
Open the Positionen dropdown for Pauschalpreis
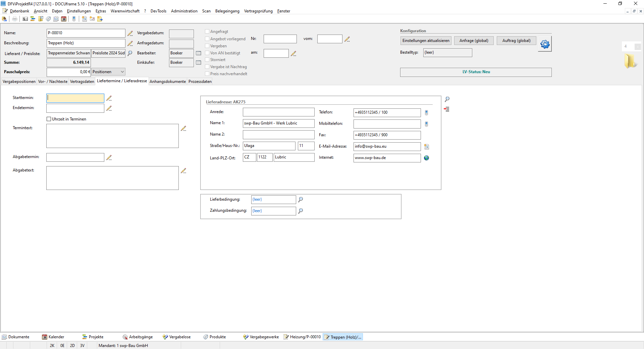click(x=108, y=72)
